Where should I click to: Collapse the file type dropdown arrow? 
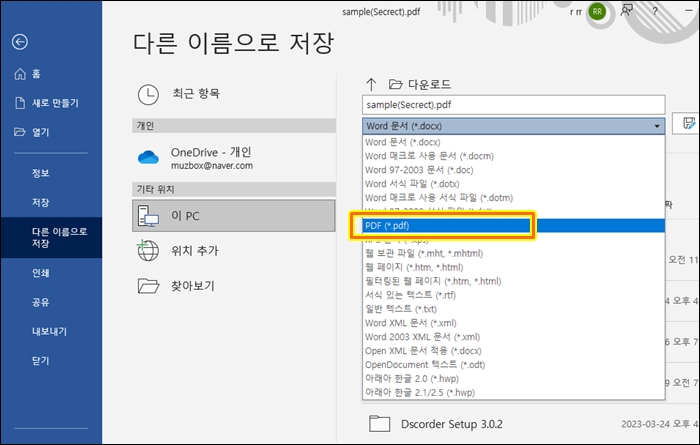[x=657, y=126]
